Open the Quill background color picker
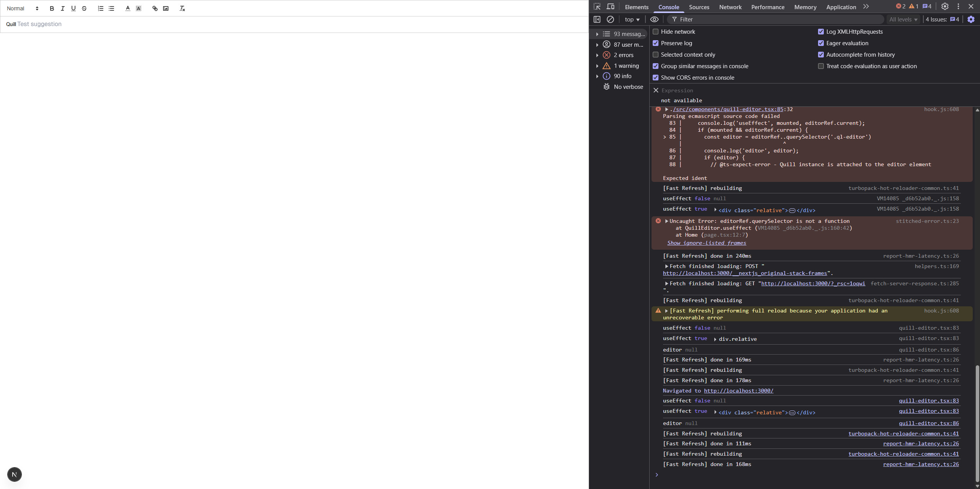Screen dimensions: 980x489 [139, 8]
